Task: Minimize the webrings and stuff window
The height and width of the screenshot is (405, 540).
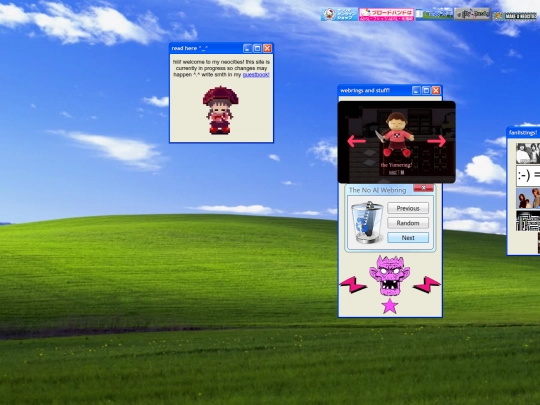Action: (416, 90)
